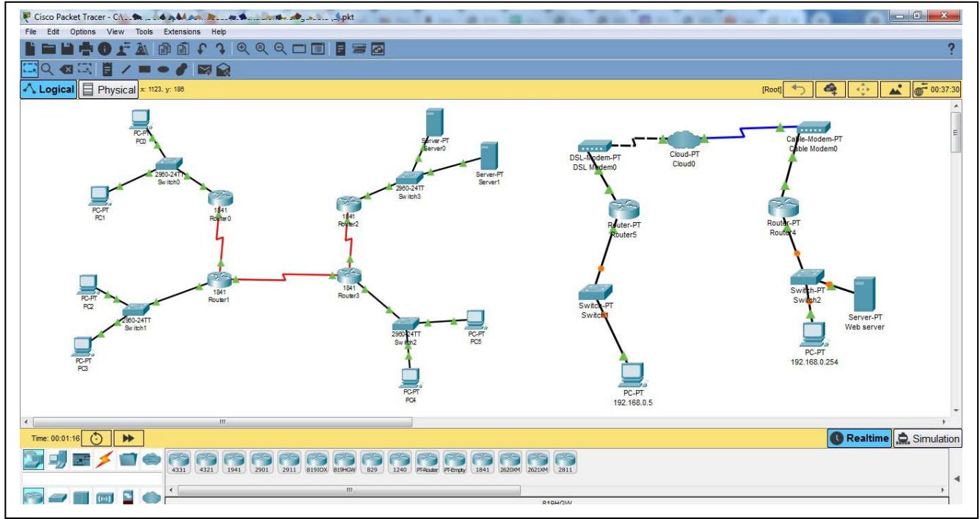Switch to Simulation mode
980x519 pixels.
click(927, 438)
